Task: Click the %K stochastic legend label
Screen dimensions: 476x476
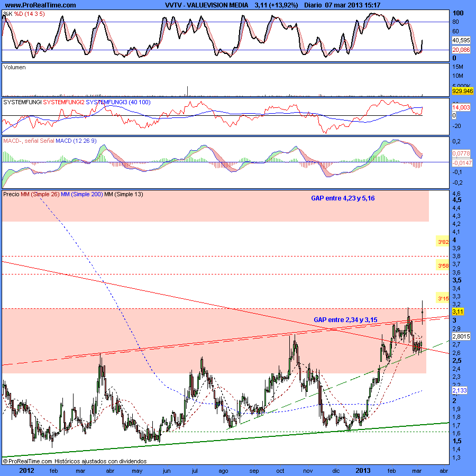Action: tap(8, 14)
